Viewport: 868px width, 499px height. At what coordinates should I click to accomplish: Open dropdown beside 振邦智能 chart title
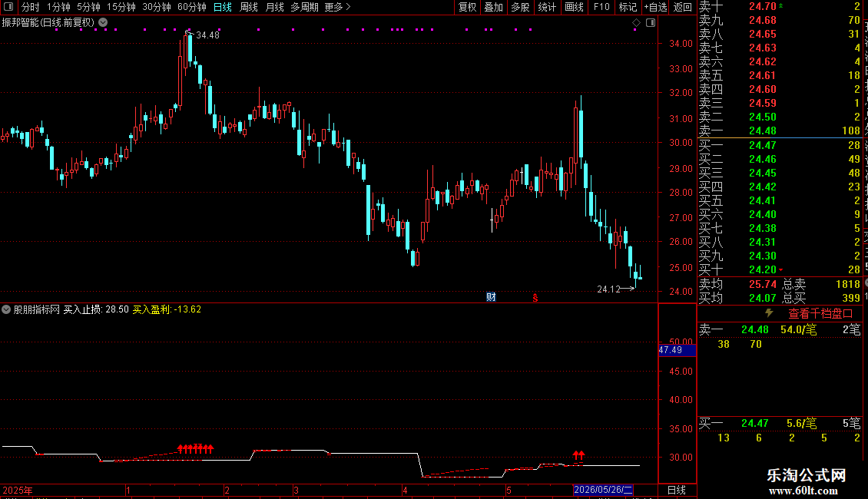click(103, 23)
